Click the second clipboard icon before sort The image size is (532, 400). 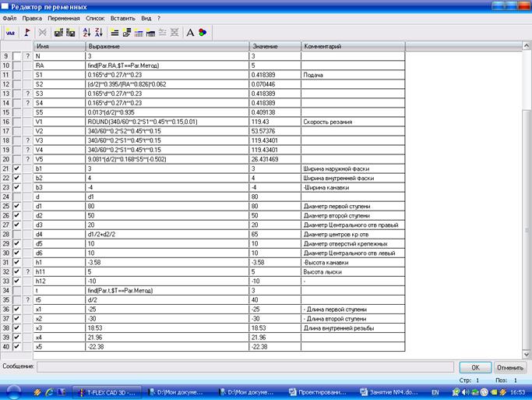tap(71, 33)
